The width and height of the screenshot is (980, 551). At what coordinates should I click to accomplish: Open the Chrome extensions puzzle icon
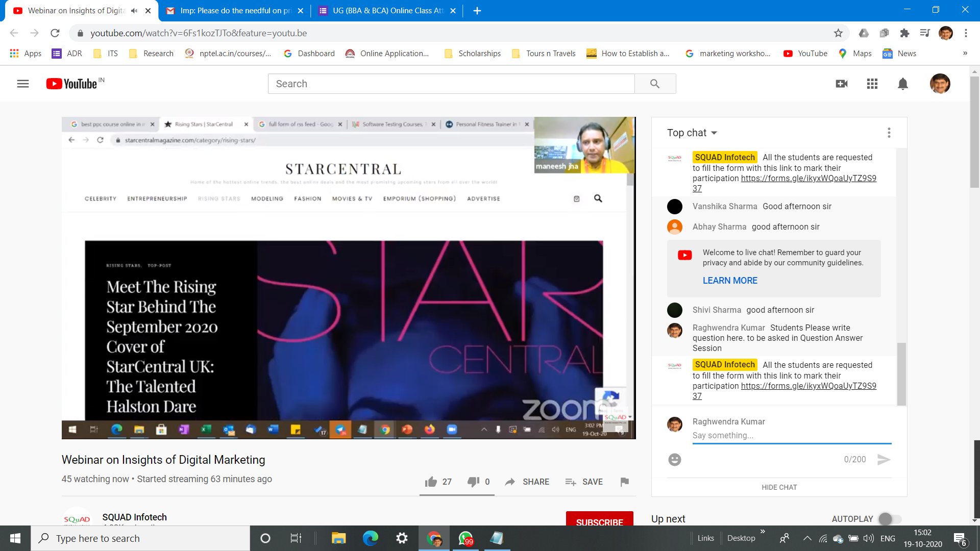(x=904, y=33)
